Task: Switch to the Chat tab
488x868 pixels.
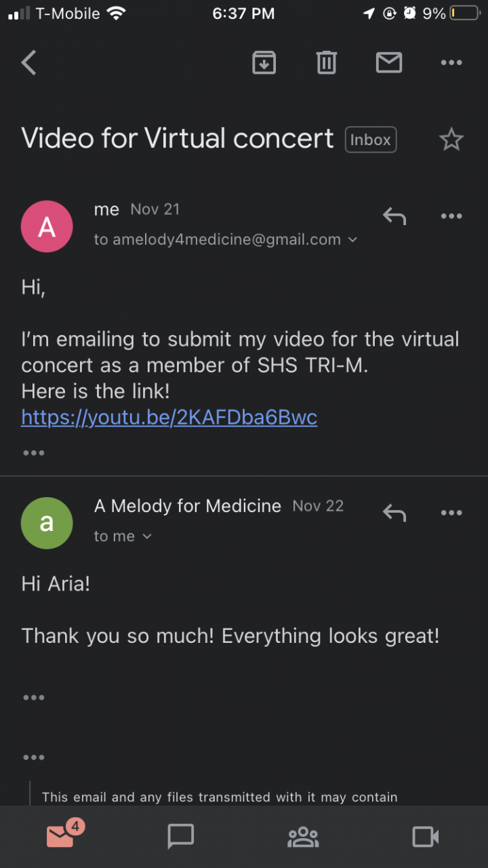Action: click(180, 837)
